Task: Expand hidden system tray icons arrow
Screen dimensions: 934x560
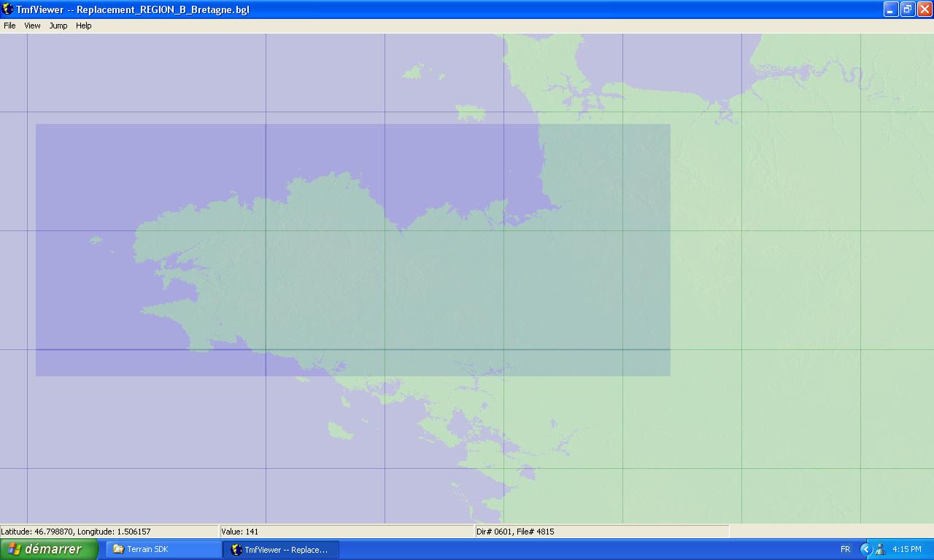Action: 866,549
